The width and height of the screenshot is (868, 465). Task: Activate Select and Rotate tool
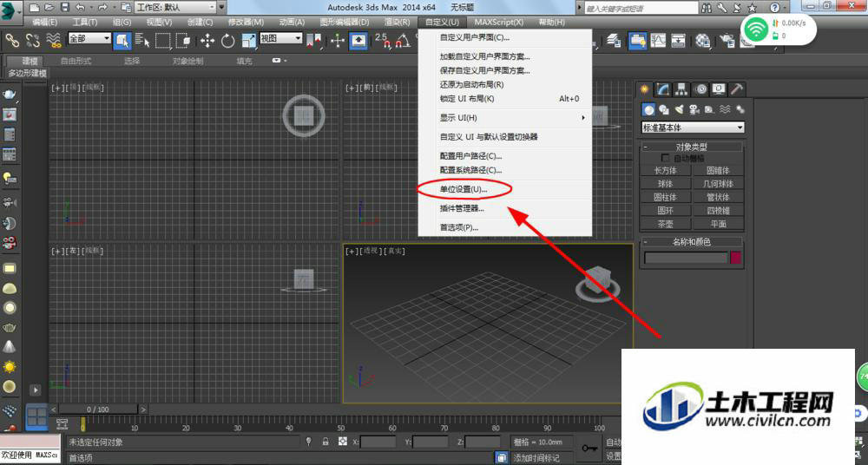227,41
